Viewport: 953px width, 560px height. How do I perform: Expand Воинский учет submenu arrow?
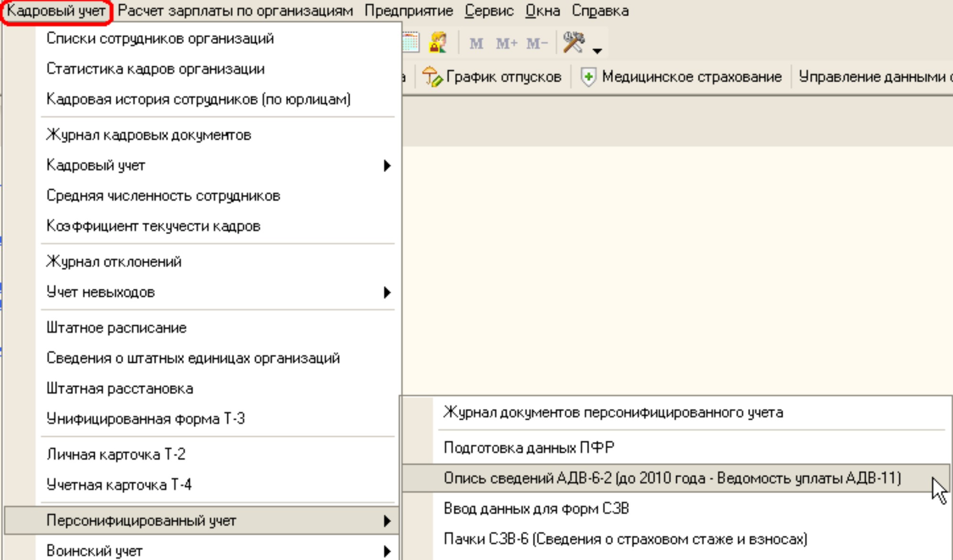pos(387,551)
